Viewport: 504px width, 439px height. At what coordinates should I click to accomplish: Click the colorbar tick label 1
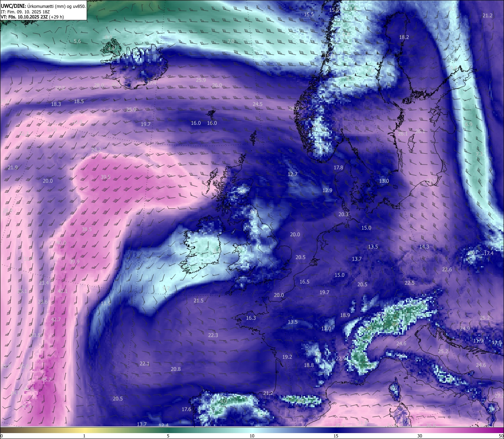click(84, 436)
